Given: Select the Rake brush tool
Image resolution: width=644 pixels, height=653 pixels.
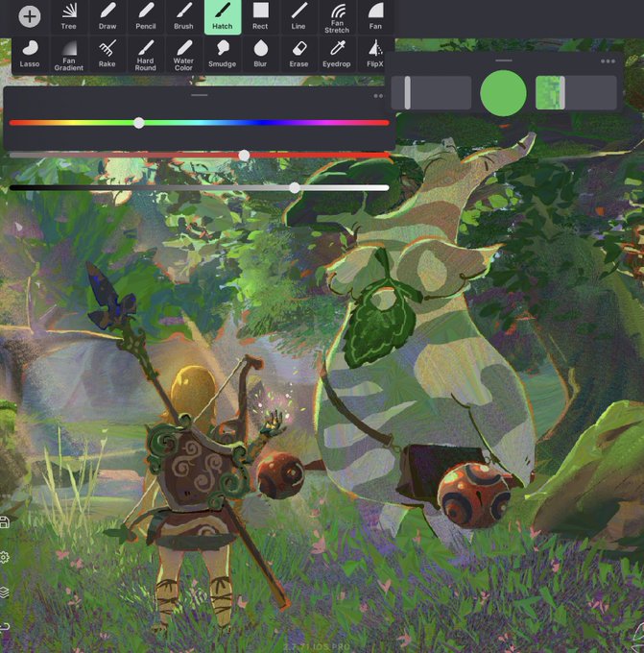Looking at the screenshot, I should tap(107, 55).
